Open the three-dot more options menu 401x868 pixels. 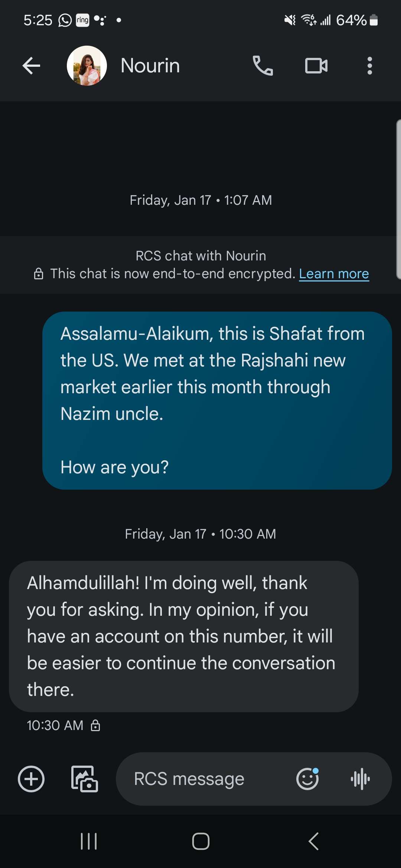(x=369, y=66)
